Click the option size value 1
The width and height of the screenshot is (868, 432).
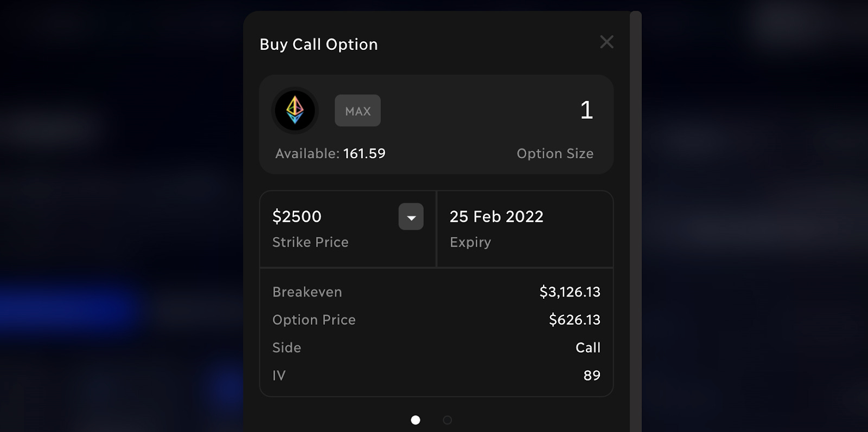coord(586,110)
